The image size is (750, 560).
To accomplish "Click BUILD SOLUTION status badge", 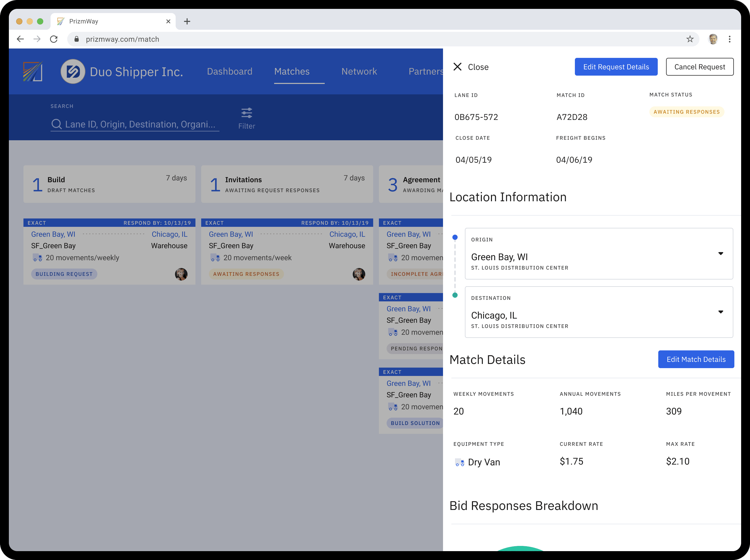I will [x=415, y=423].
